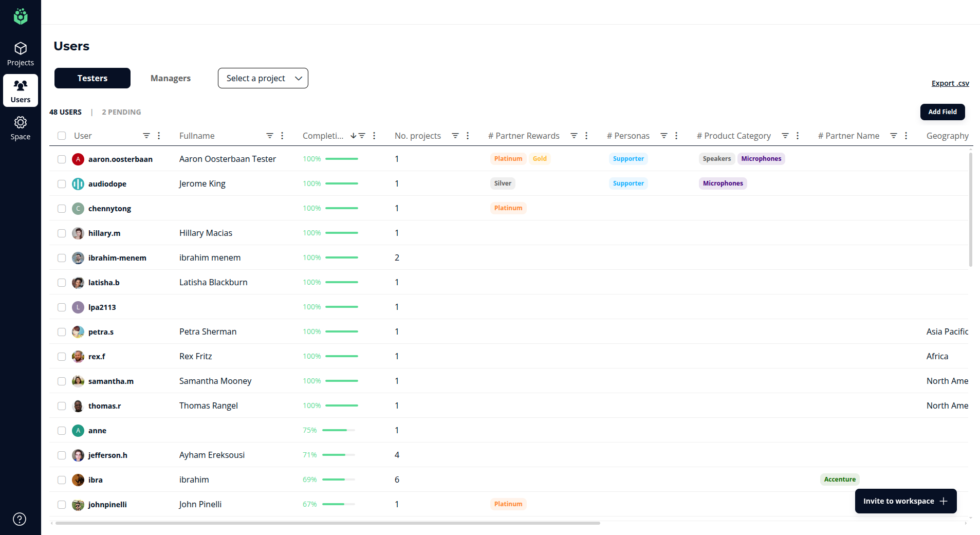Click the Gold reward tag
Screen dimensions: 980x535
point(540,159)
